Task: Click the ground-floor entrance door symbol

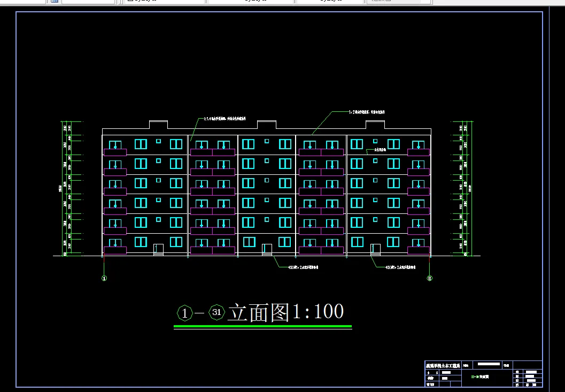Action: [x=266, y=248]
